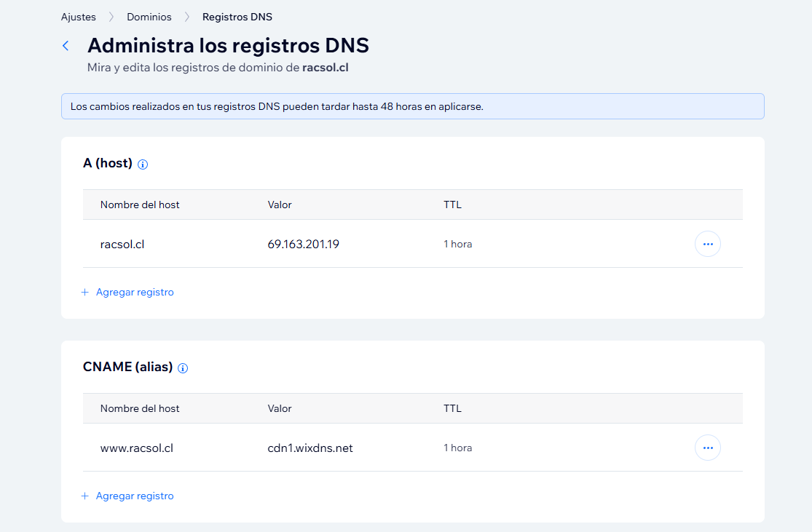Go to Ajustes in the breadcrumb

tap(79, 17)
